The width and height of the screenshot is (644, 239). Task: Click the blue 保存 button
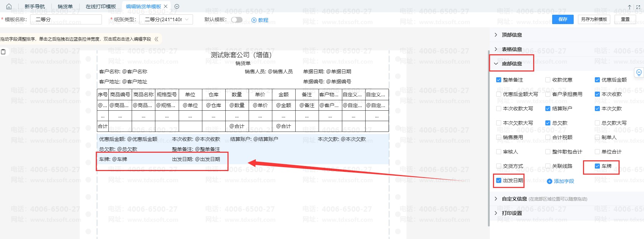click(x=563, y=19)
